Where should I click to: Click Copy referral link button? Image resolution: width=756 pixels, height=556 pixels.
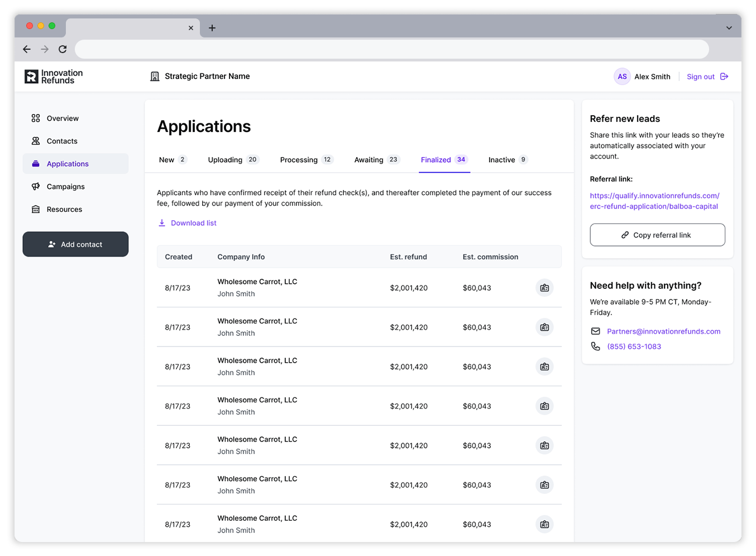[x=657, y=235]
